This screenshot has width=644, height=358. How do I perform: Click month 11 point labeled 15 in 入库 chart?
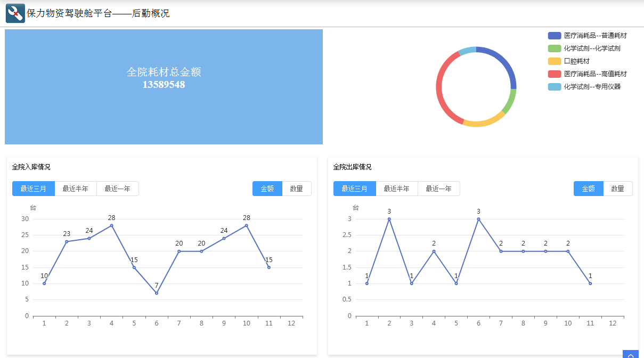(269, 267)
